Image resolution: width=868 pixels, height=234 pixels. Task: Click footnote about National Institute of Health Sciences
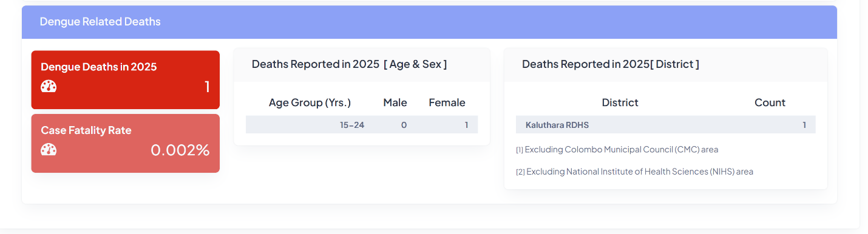pyautogui.click(x=634, y=172)
